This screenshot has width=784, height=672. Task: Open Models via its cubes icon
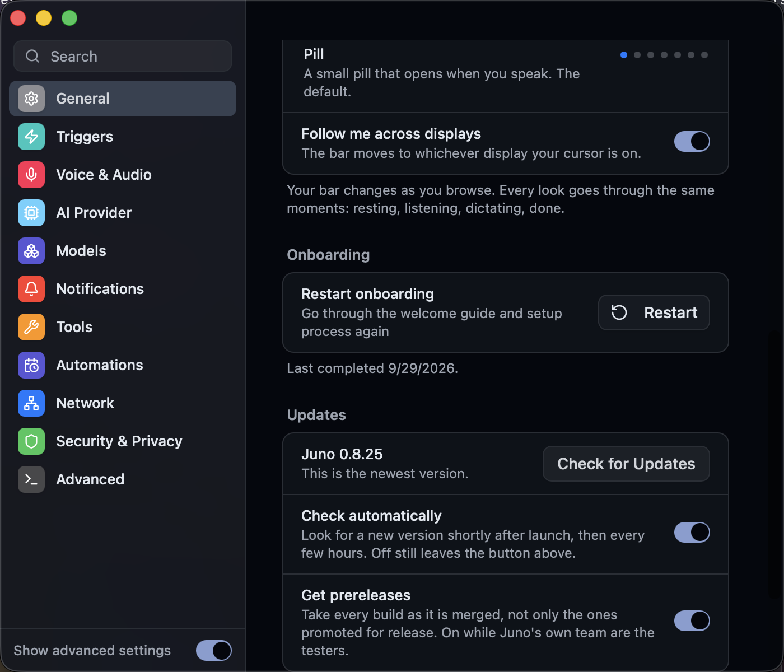[31, 251]
